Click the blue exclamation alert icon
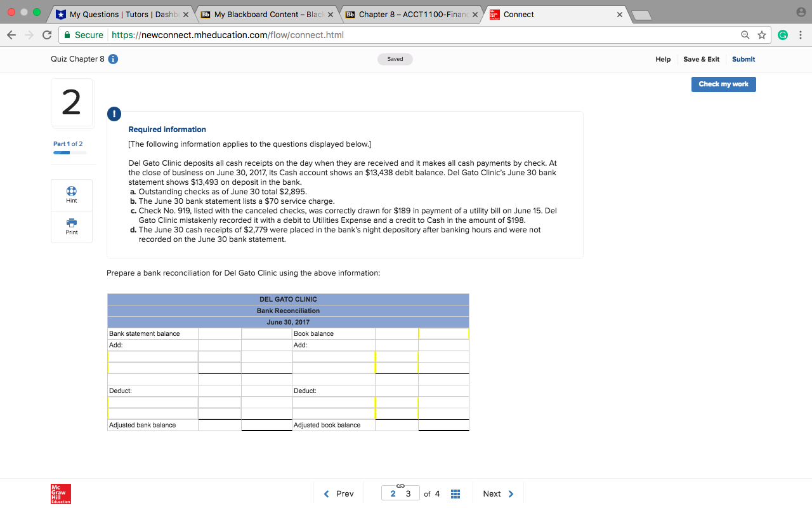 pyautogui.click(x=114, y=114)
